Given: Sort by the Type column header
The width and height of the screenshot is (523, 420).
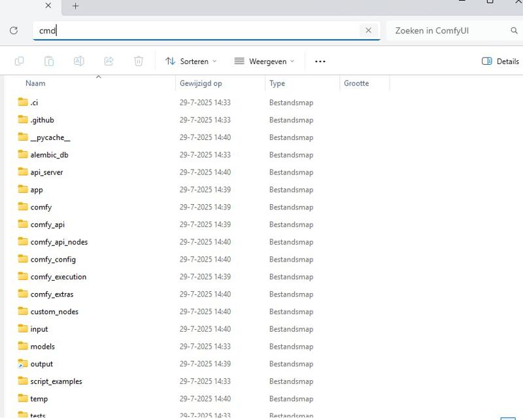Looking at the screenshot, I should (277, 84).
